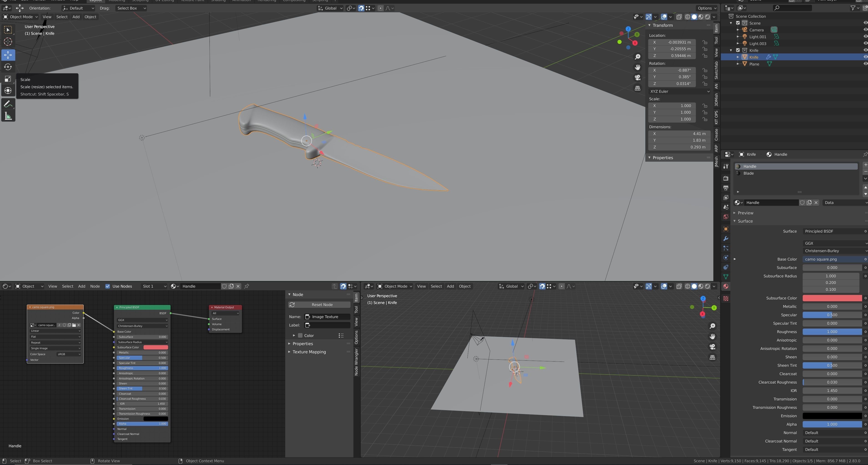Click the Transform tool icon
This screenshot has height=465, width=868.
click(8, 91)
